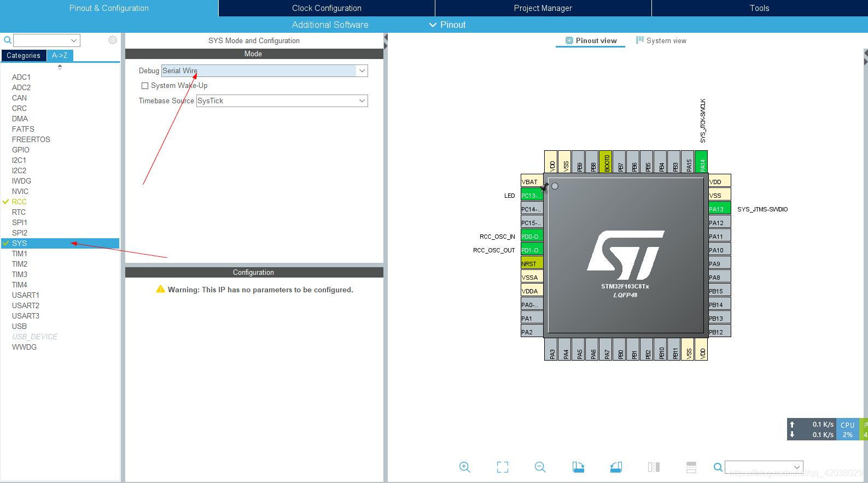Open the category search combo box

74,40
